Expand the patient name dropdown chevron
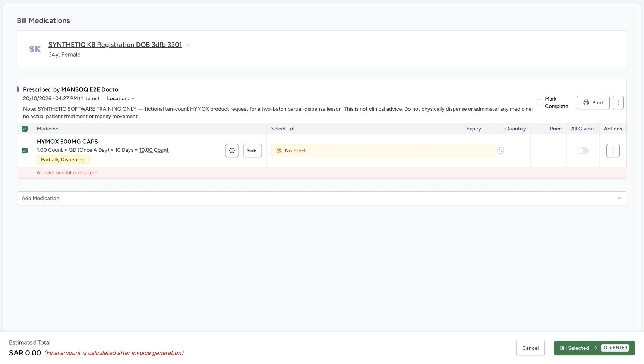 tap(188, 45)
